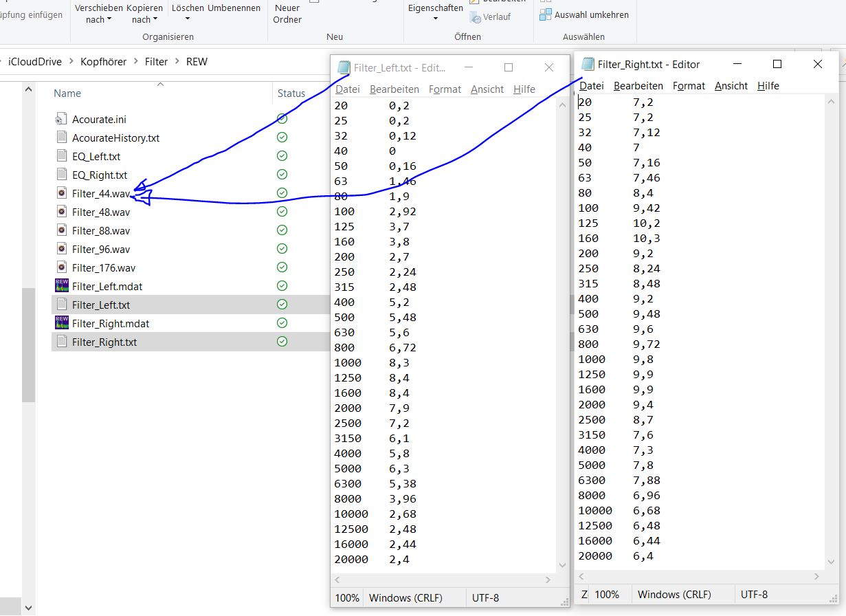Click the Filter_176.wav audio file icon
Image resolution: width=846 pixels, height=616 pixels.
click(61, 267)
